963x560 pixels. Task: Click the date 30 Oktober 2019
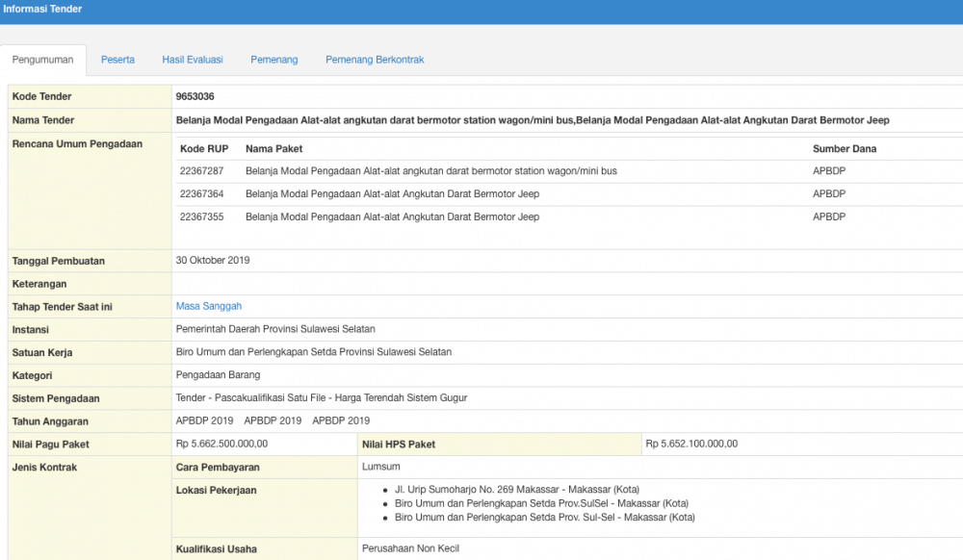(x=213, y=261)
